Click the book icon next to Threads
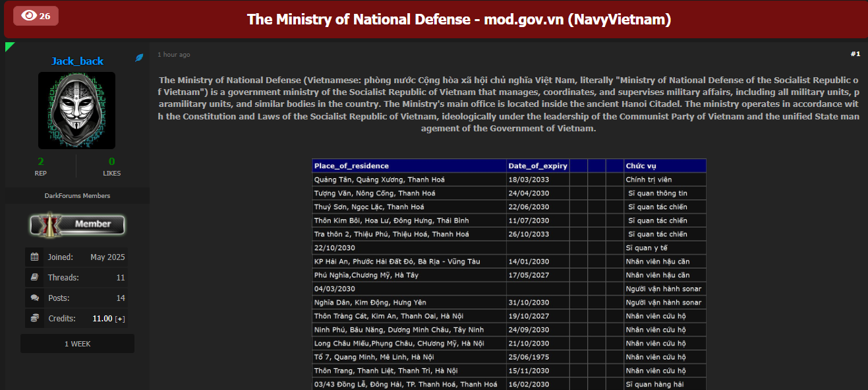The width and height of the screenshot is (868, 390). pyautogui.click(x=35, y=278)
